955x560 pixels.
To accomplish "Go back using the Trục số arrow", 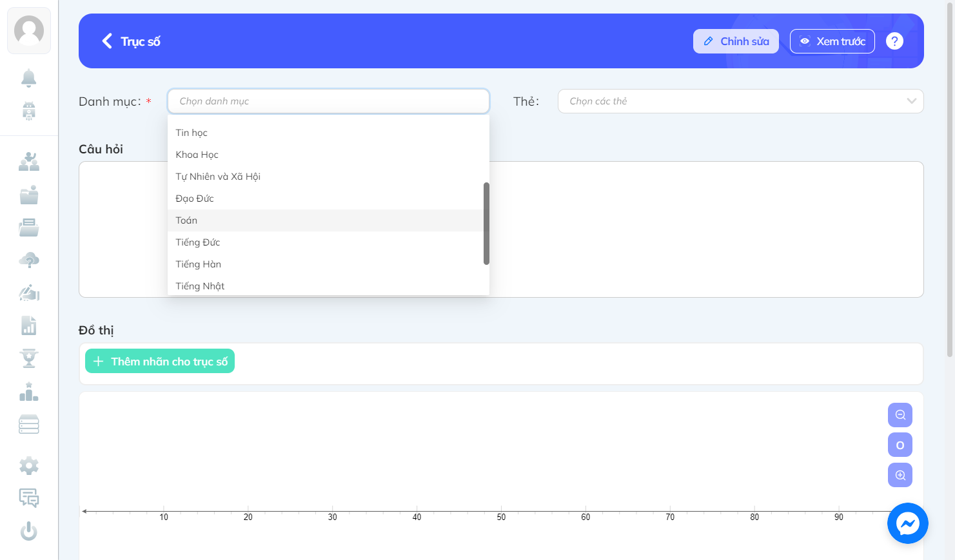I will tap(107, 41).
